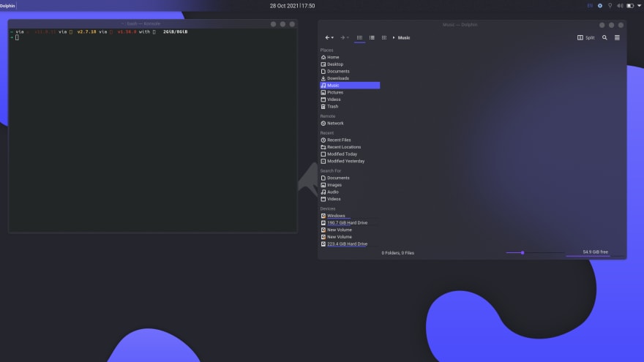
Task: Click the Home house icon in Places
Action: click(x=323, y=57)
